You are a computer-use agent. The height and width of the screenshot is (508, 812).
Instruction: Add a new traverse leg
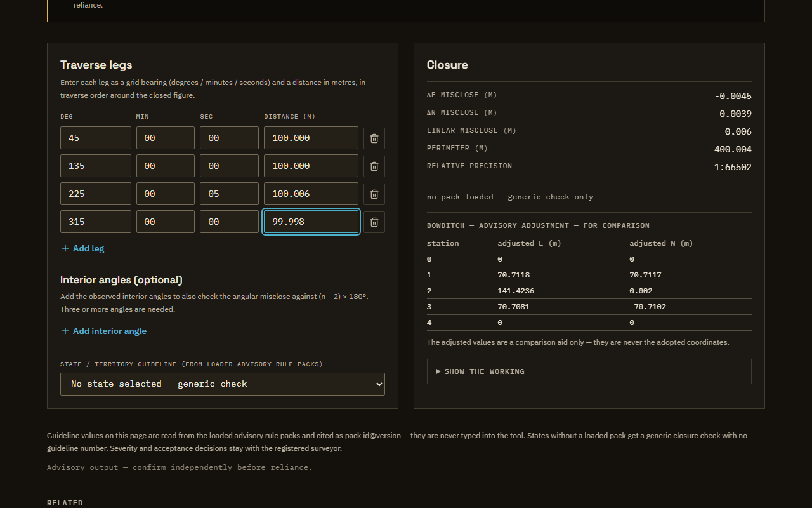82,248
